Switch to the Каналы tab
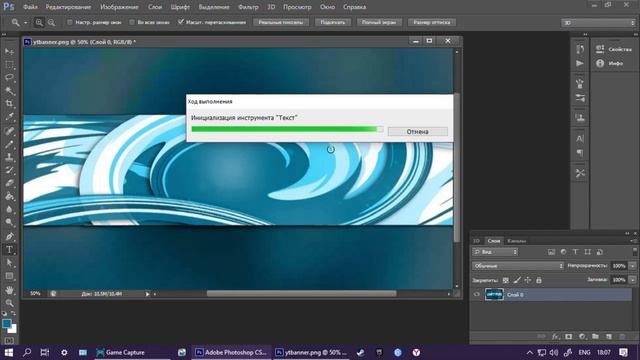 [x=517, y=241]
